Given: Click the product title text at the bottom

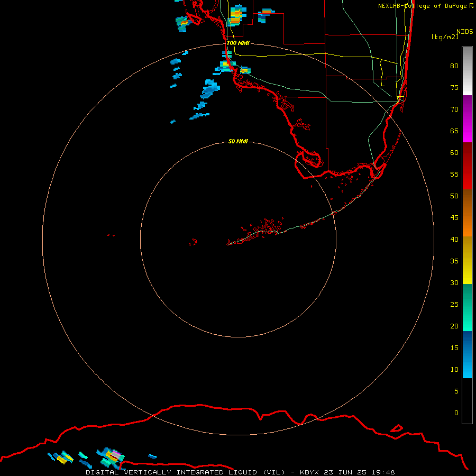Looking at the screenshot, I should click(240, 472).
